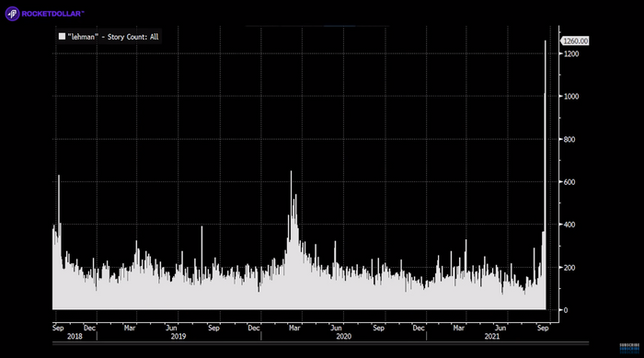Click the 400 y-axis label

click(569, 225)
